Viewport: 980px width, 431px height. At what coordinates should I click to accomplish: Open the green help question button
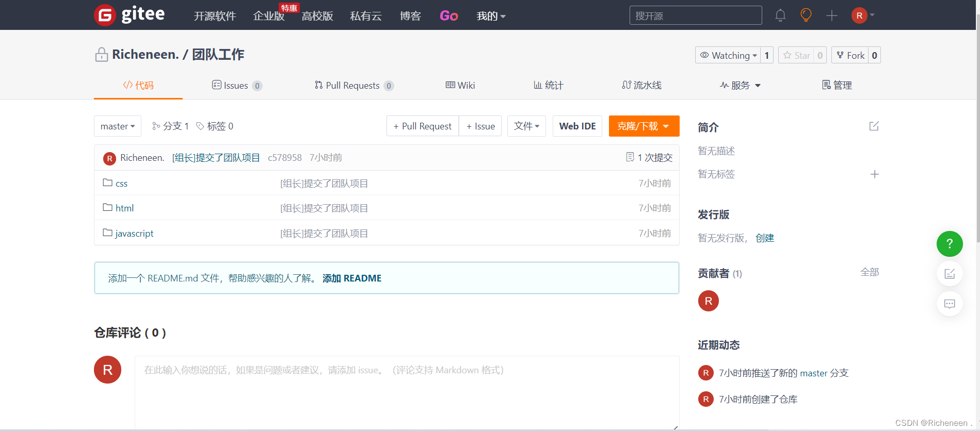(950, 244)
